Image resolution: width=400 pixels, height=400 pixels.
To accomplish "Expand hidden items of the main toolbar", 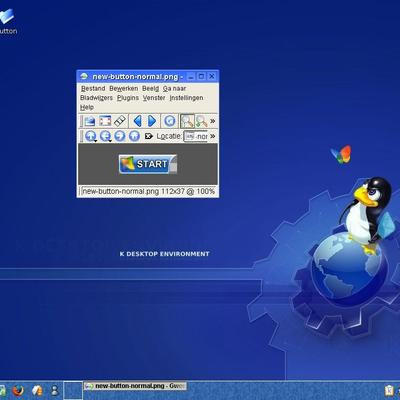I will coord(213,121).
